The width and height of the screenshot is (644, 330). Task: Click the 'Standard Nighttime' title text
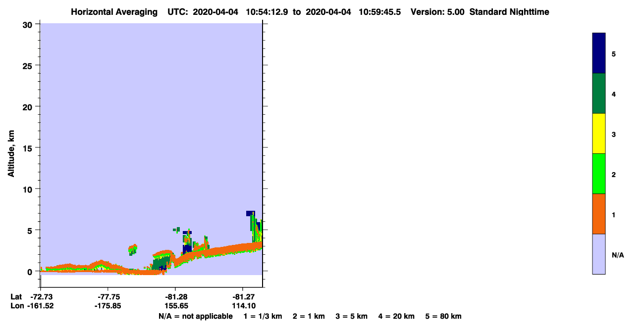point(509,12)
